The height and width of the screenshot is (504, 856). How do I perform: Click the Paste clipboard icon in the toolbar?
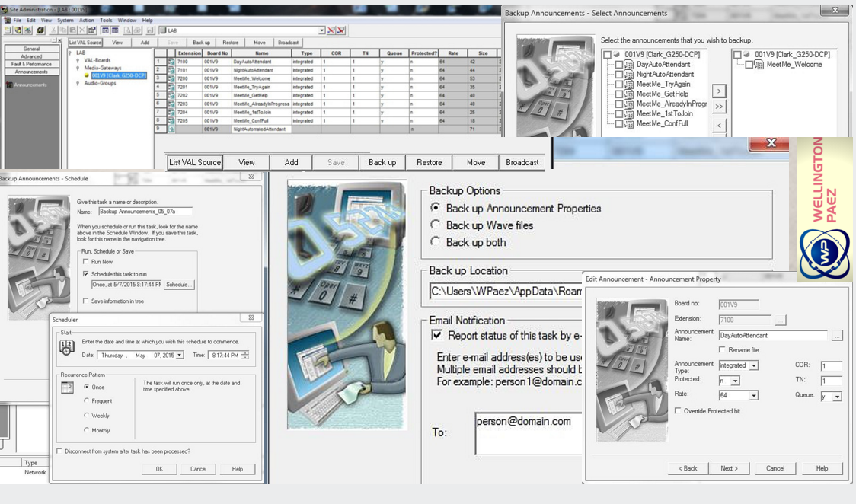pos(72,30)
